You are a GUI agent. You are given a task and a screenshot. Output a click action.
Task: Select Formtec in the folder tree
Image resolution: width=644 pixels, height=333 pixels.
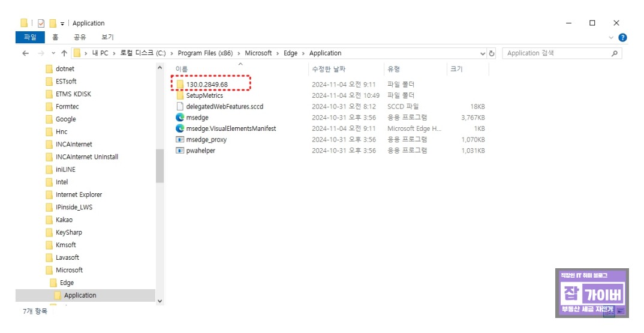pos(67,106)
